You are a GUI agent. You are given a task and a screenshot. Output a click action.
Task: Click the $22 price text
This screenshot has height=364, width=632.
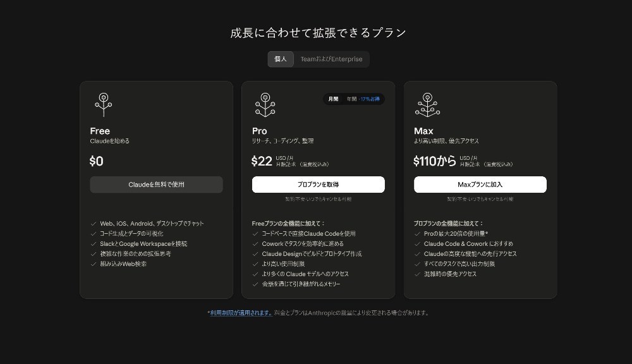coord(262,161)
